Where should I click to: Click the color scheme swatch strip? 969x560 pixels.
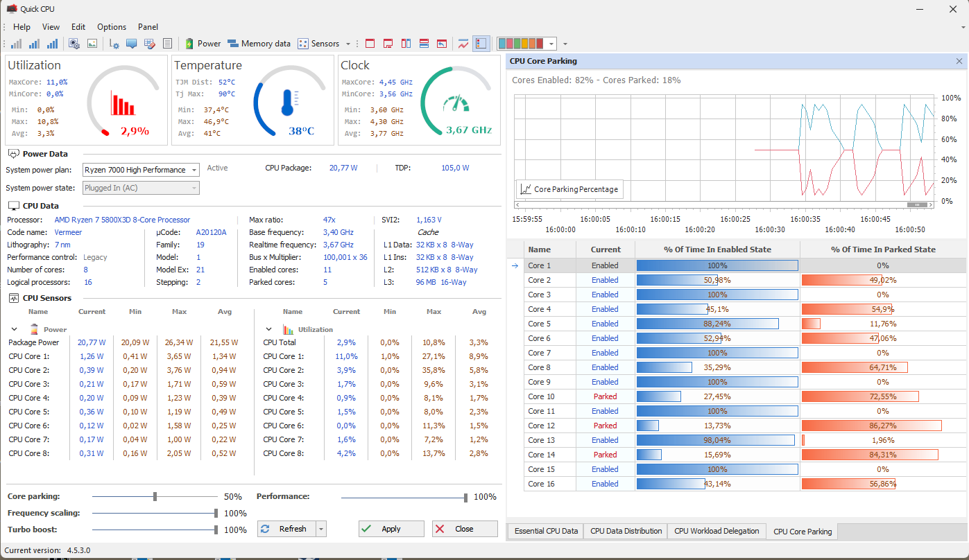[521, 44]
